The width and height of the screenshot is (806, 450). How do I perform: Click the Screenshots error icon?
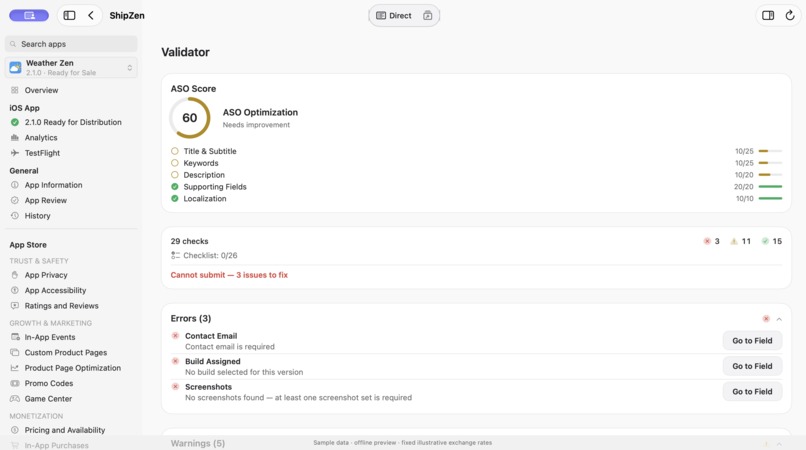[175, 386]
